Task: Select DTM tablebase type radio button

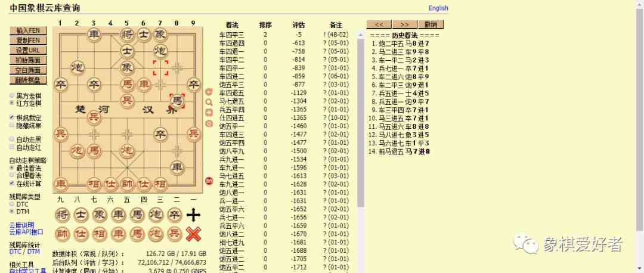Action: (12, 211)
